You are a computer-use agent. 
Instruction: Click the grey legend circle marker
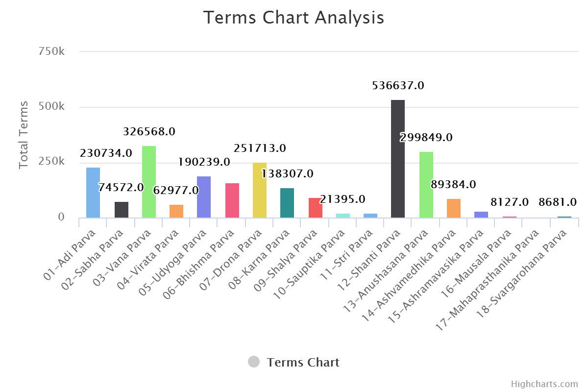pyautogui.click(x=254, y=362)
